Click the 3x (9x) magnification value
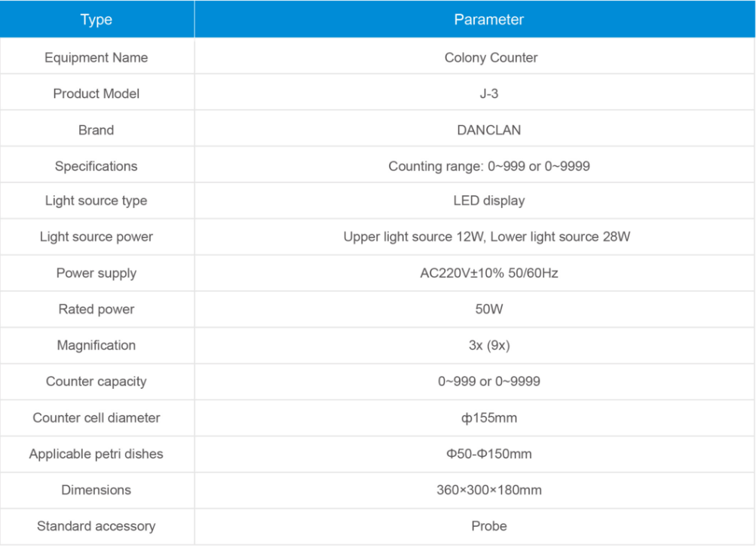The image size is (756, 548). [x=488, y=345]
